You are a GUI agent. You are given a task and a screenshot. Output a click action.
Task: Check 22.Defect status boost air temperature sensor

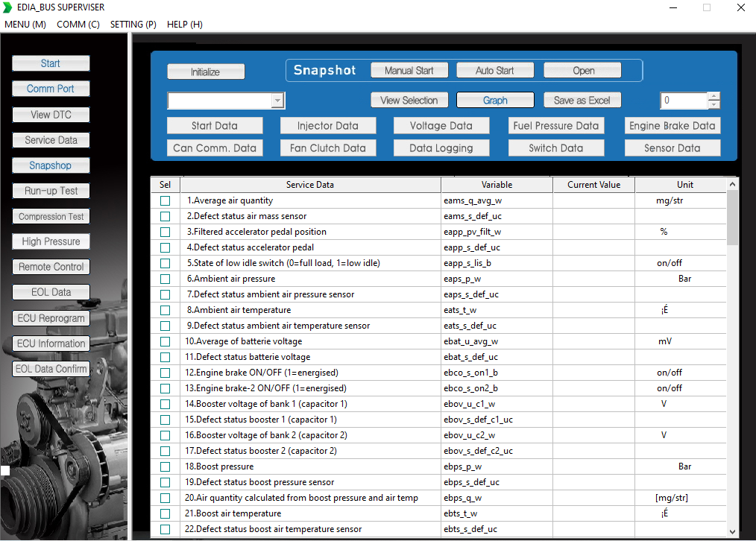click(166, 529)
